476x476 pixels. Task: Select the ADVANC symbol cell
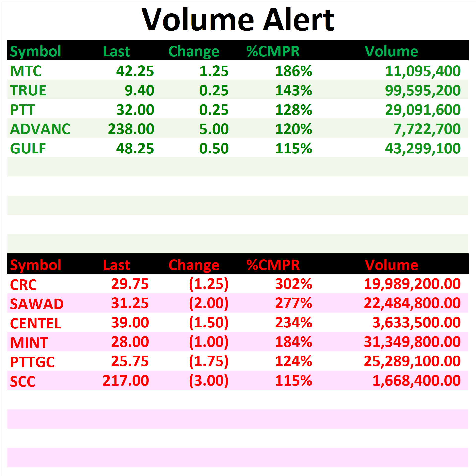click(x=40, y=129)
